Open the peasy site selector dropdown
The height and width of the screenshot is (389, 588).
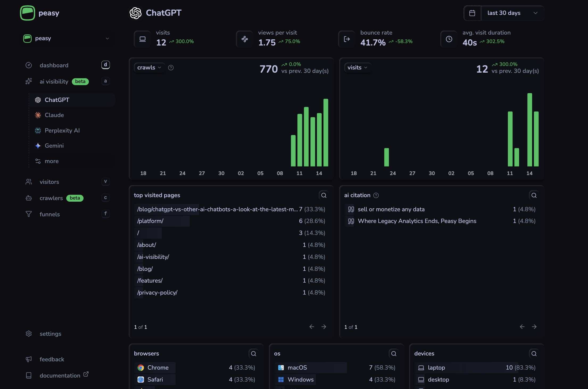click(x=67, y=38)
